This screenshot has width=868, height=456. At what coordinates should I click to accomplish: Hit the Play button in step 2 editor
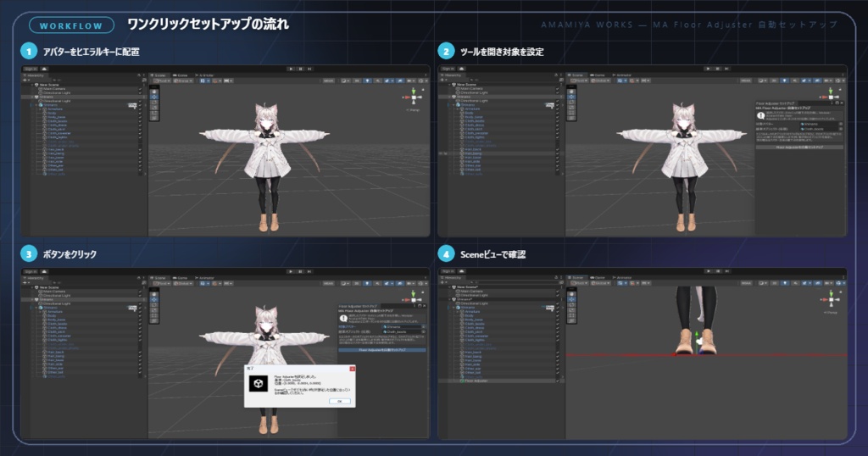[x=708, y=69]
